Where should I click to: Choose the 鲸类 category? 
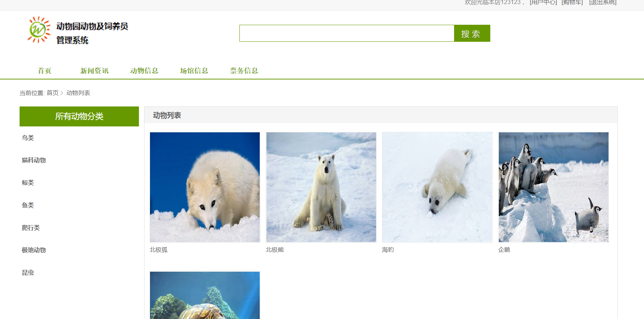coord(28,183)
